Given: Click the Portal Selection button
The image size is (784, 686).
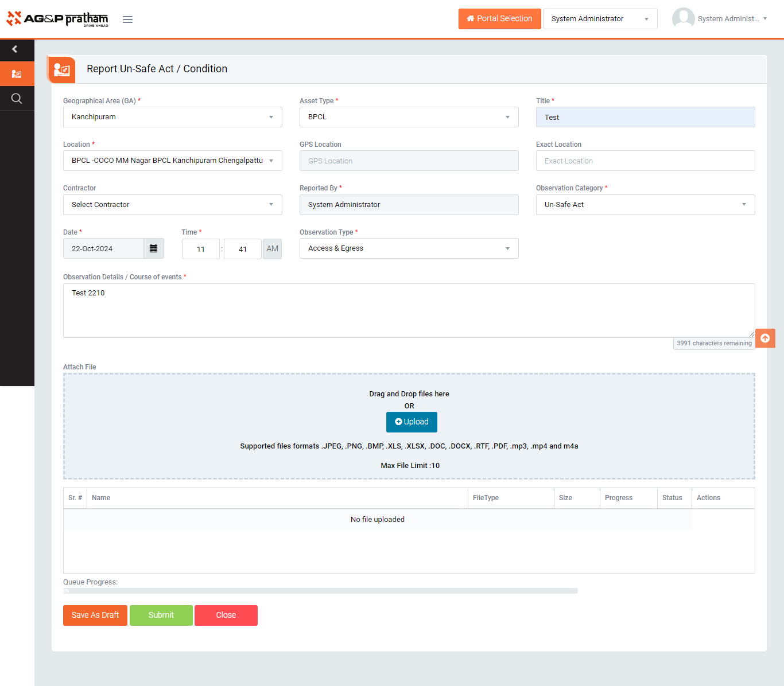Looking at the screenshot, I should (x=499, y=19).
